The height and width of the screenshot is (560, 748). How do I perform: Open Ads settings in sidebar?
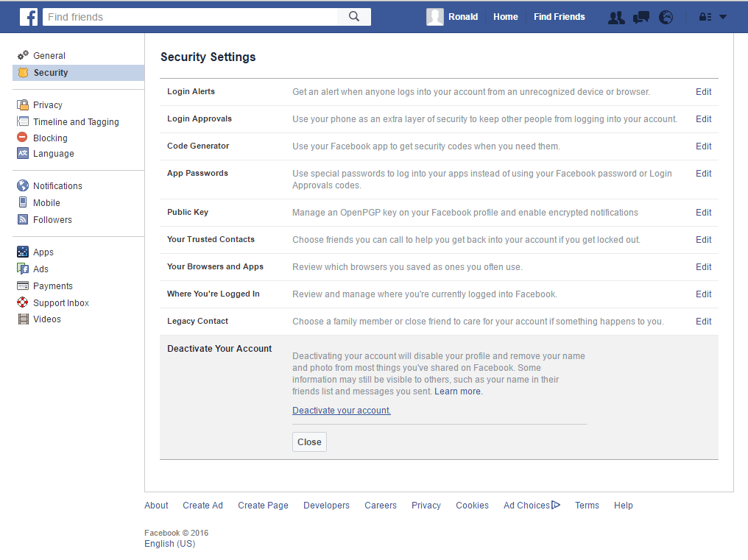tap(40, 269)
